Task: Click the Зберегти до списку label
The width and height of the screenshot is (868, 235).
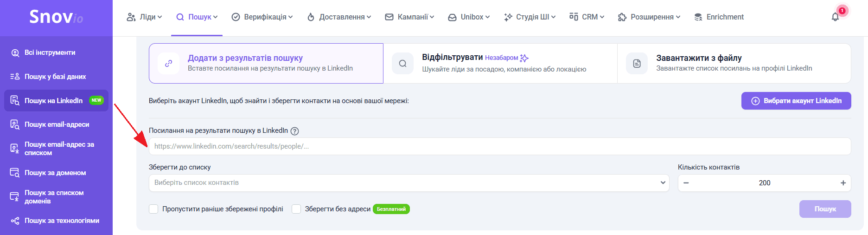Action: click(x=180, y=167)
